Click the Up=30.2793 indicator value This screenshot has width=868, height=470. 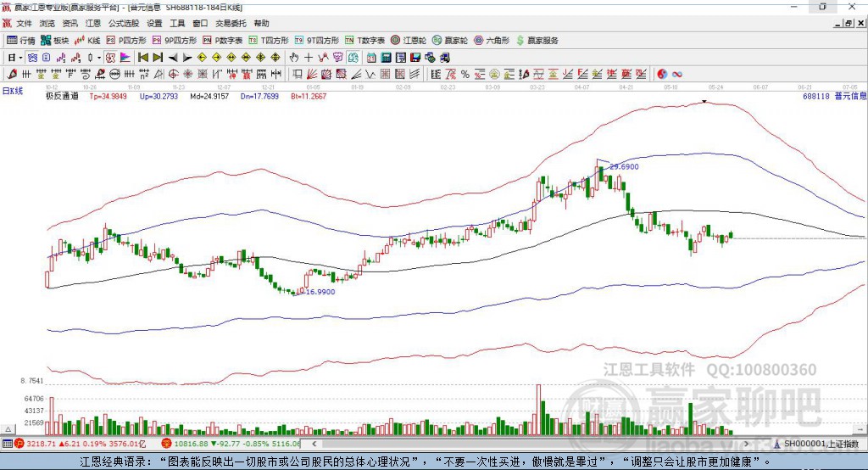159,97
